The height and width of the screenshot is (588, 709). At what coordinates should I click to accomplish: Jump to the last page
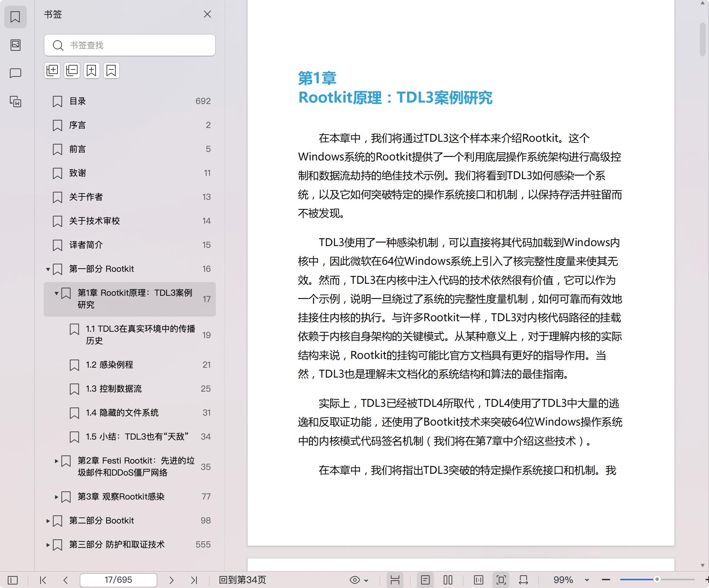point(194,580)
